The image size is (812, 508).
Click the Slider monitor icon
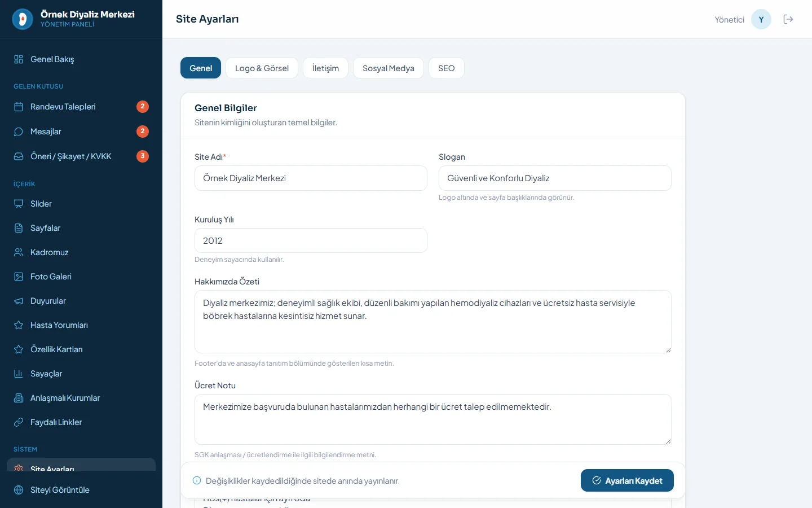tap(19, 204)
